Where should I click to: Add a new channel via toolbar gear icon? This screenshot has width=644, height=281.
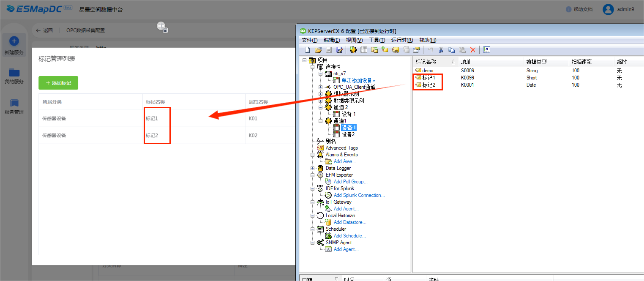click(353, 50)
